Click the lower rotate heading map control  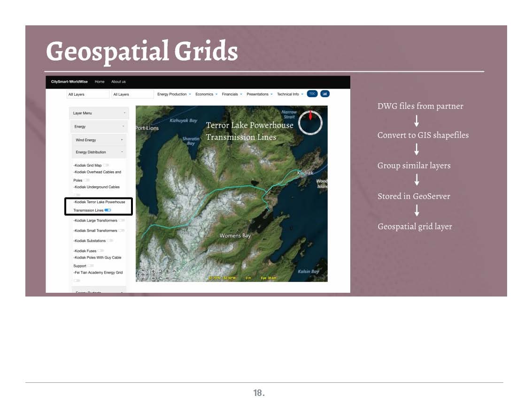coord(161,278)
